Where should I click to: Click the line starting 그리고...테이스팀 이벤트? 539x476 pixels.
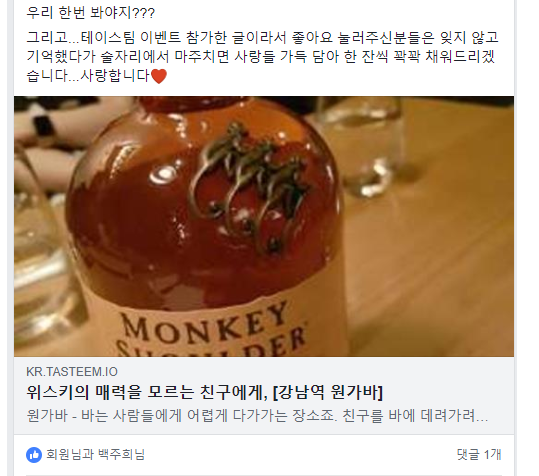pyautogui.click(x=262, y=37)
